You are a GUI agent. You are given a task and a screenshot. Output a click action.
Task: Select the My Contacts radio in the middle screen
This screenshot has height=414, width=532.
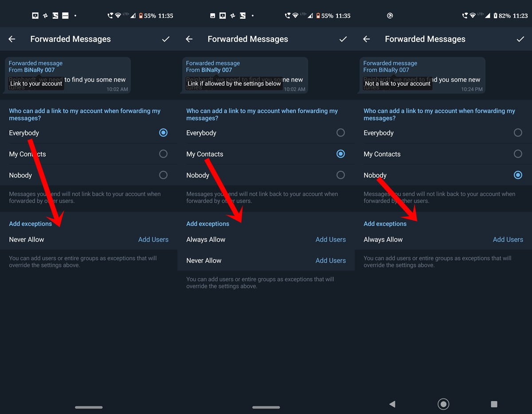(x=340, y=154)
